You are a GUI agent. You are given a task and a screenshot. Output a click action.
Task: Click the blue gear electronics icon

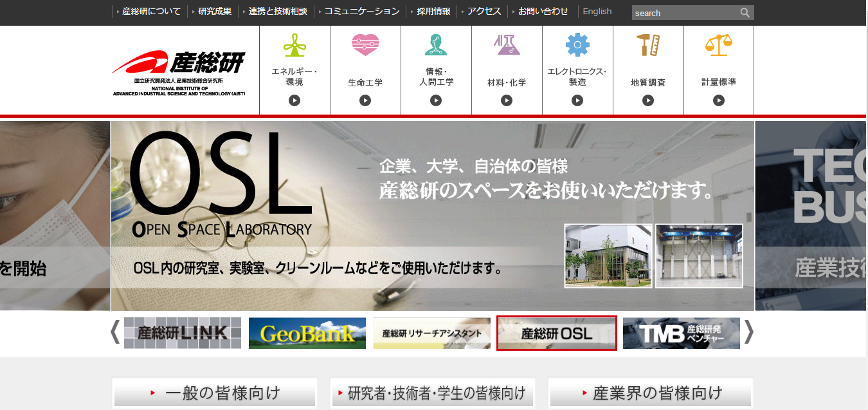coord(577,45)
